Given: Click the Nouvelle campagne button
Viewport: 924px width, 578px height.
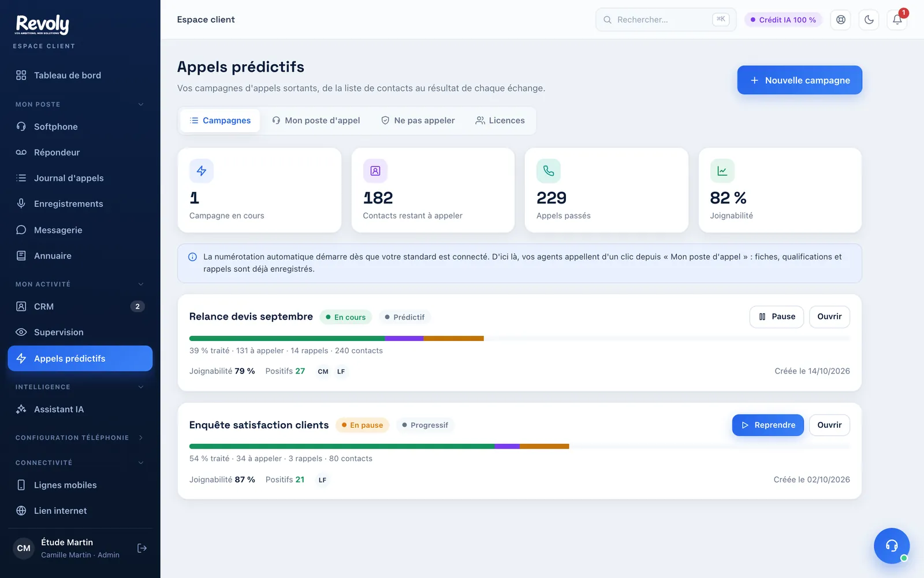Looking at the screenshot, I should click(799, 80).
